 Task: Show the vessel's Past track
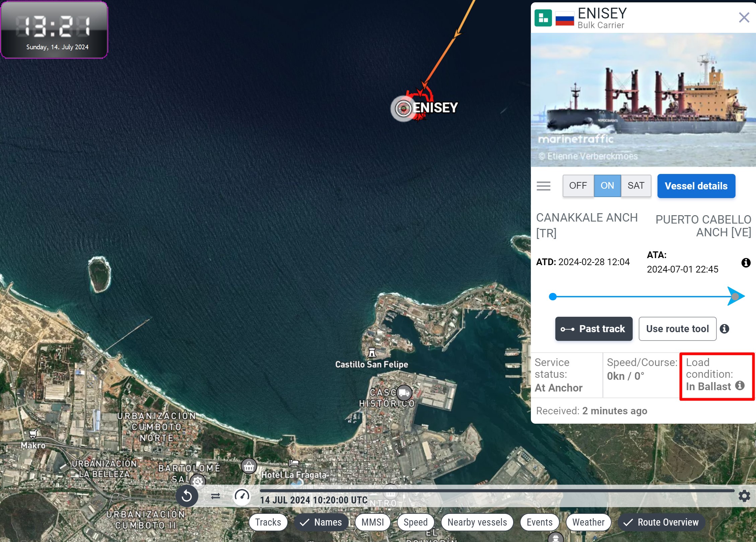click(594, 329)
